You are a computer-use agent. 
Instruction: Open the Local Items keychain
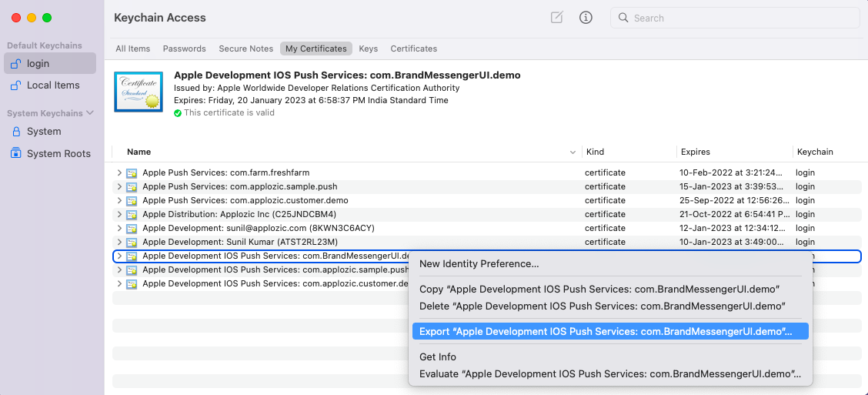click(x=52, y=85)
